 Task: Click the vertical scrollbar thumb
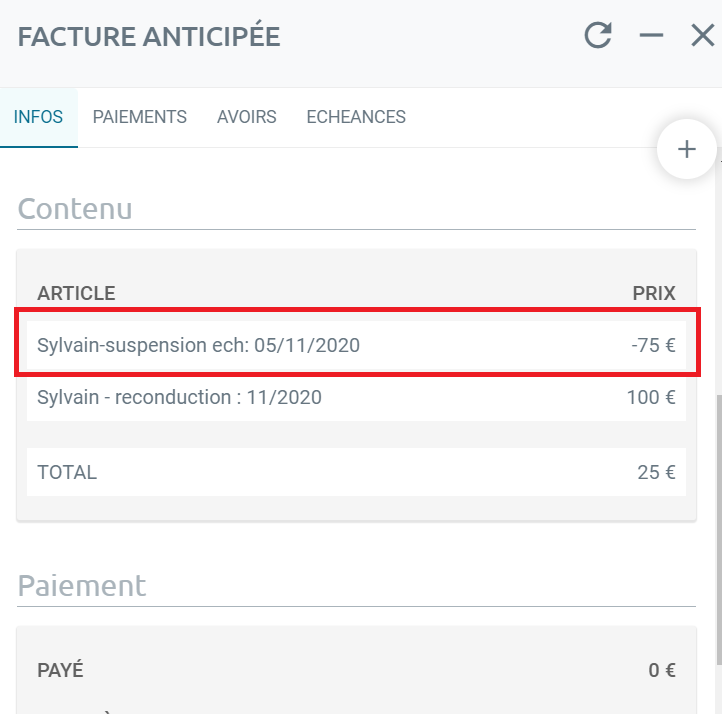click(x=719, y=529)
